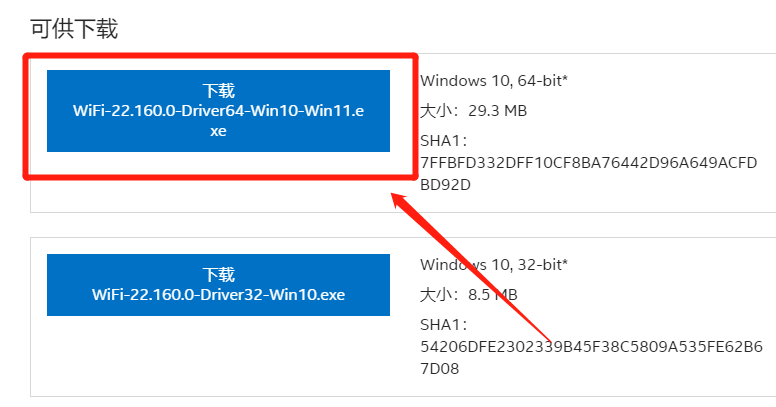Click the "xe" wrapped line of Driver64 filename

(218, 130)
